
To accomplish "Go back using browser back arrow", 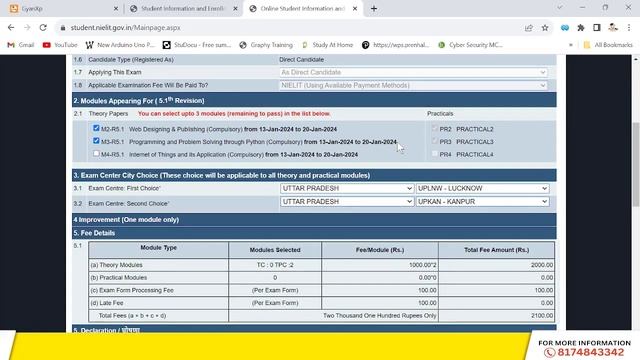I will click(x=11, y=28).
